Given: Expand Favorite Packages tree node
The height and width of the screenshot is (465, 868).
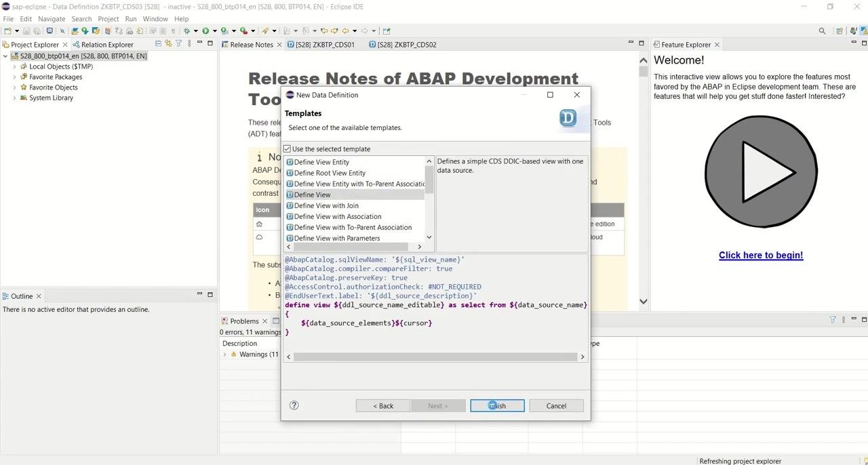Looking at the screenshot, I should [15, 77].
